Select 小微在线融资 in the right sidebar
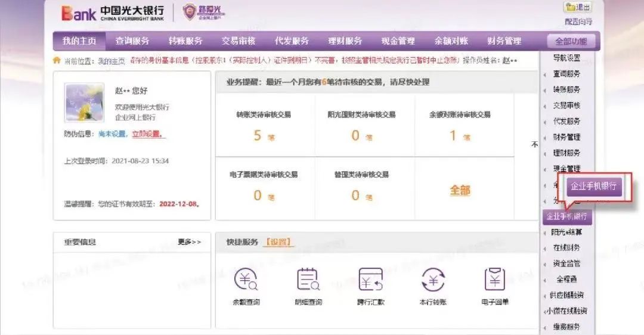644x335 pixels. click(567, 311)
